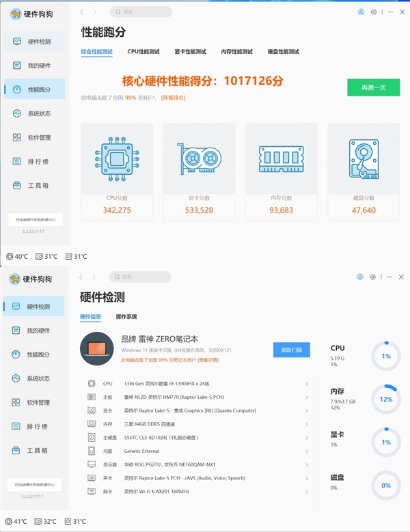Screen dimensions: 410x532
Task: Click 磁盘 score value 47,640
Action: (x=364, y=210)
